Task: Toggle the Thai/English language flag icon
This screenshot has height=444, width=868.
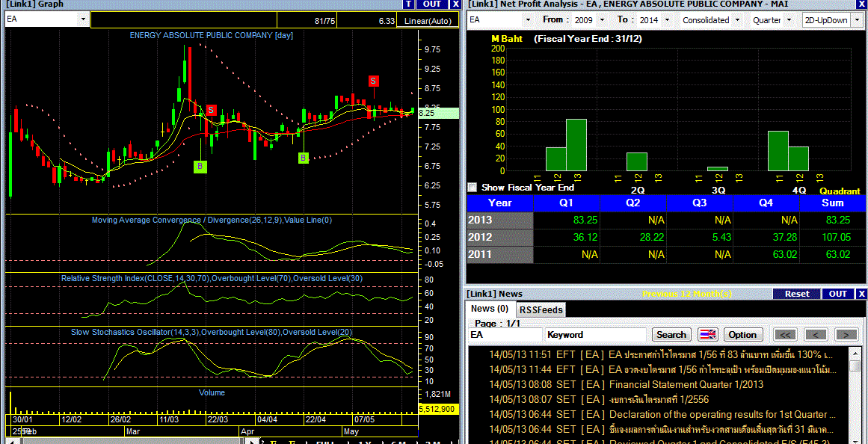Action: point(707,334)
